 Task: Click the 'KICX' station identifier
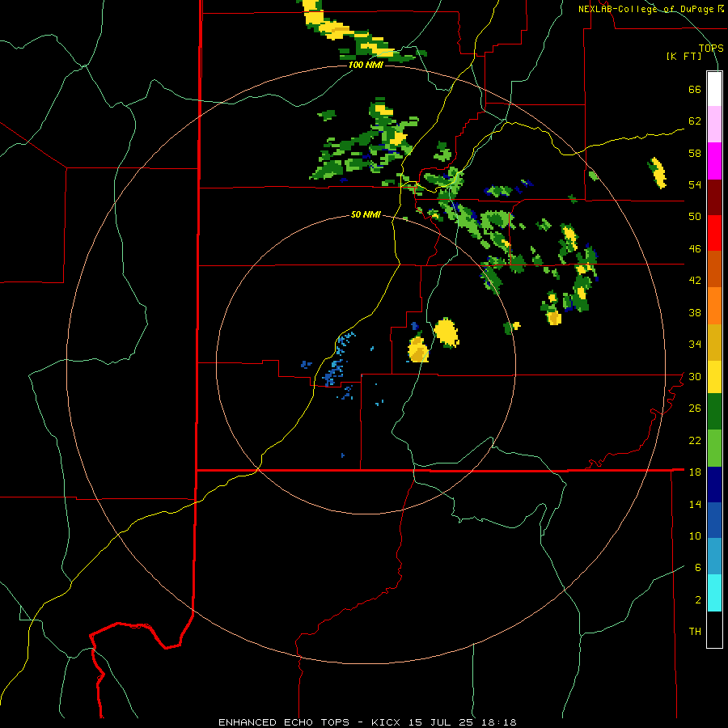pos(385,722)
